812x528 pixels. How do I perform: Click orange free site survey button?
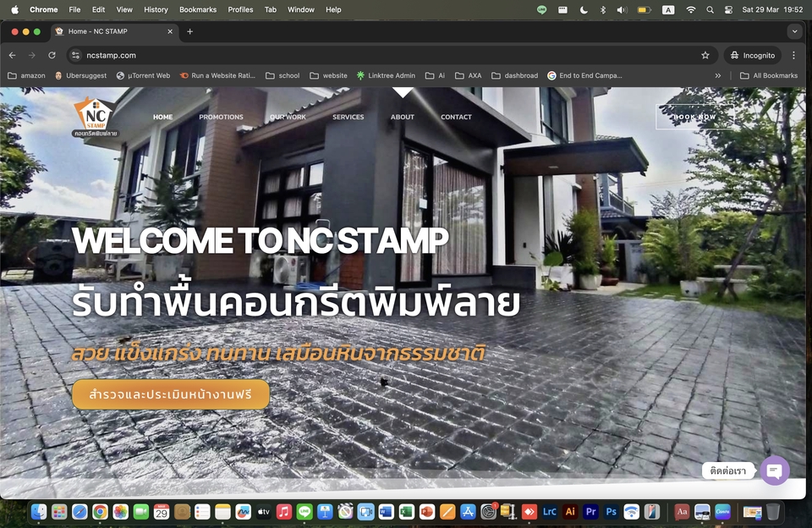point(171,394)
